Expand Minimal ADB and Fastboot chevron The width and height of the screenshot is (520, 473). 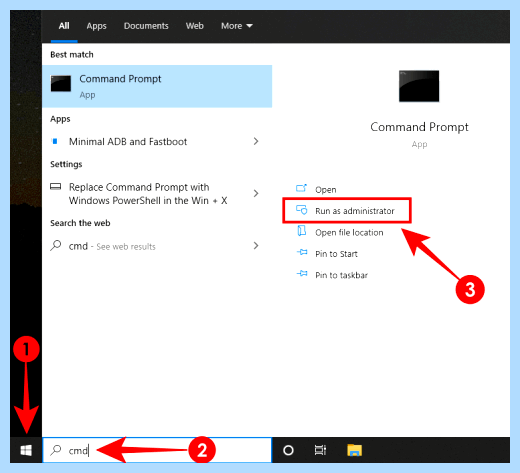coord(256,141)
